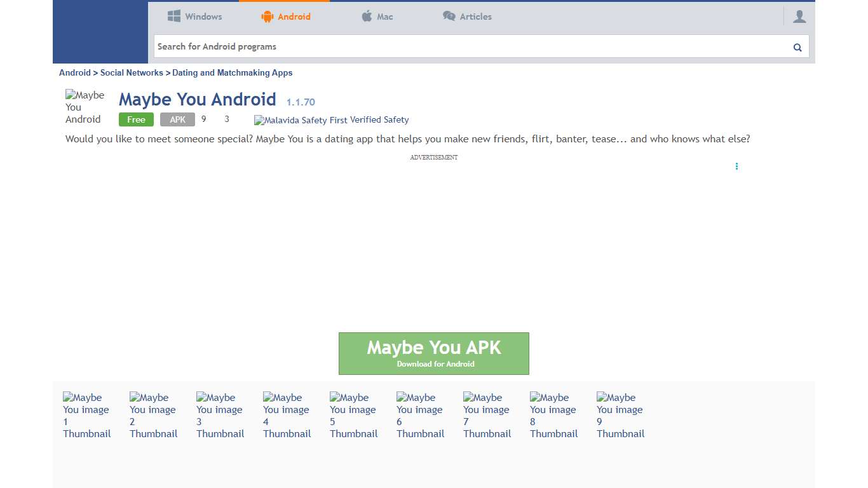The image size is (868, 488).
Task: Click the search magnifier icon
Action: [x=797, y=46]
